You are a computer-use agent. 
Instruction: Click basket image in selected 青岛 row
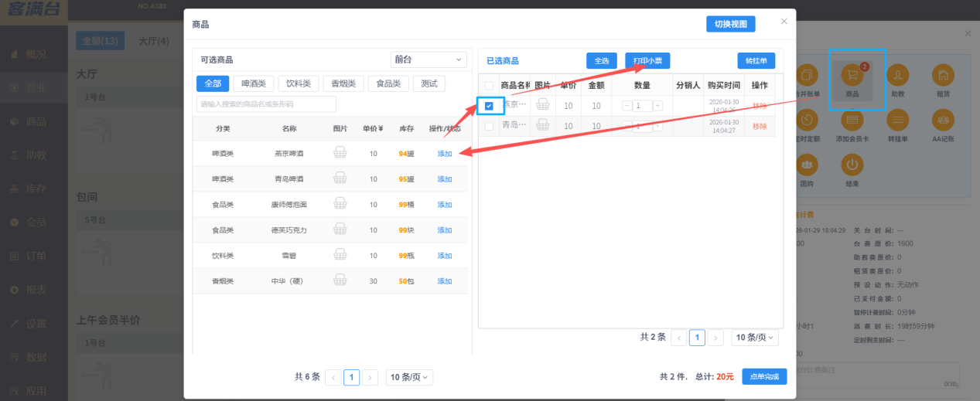pyautogui.click(x=543, y=125)
